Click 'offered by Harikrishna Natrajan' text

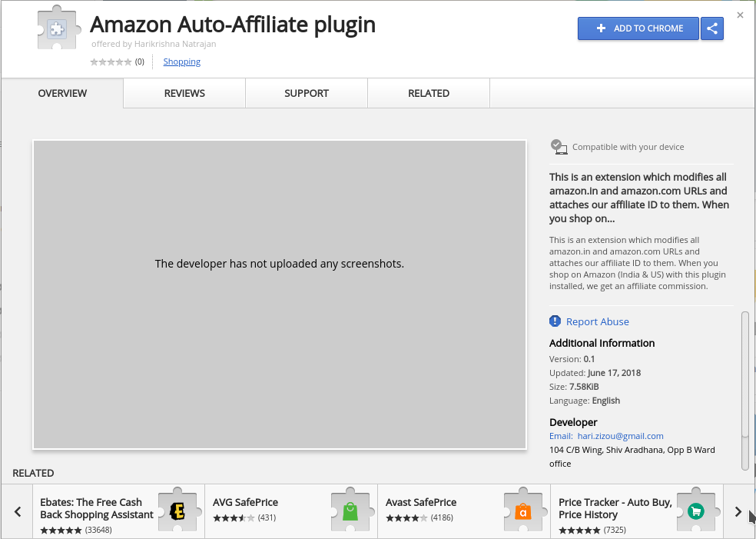(154, 44)
